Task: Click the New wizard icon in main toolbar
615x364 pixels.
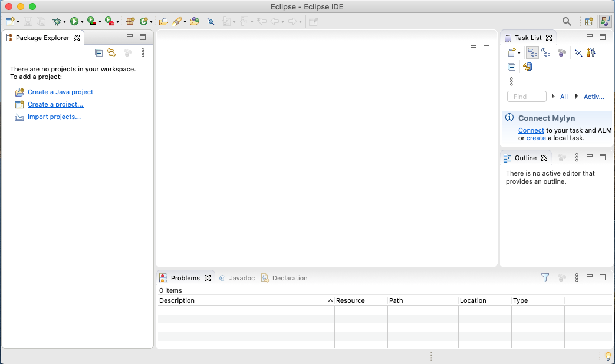Action: point(10,21)
